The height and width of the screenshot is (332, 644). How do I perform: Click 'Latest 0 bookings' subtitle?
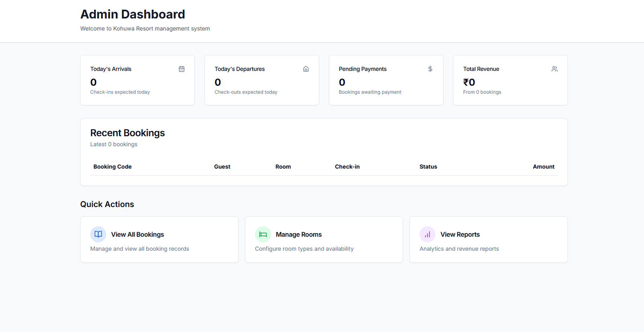(x=114, y=144)
